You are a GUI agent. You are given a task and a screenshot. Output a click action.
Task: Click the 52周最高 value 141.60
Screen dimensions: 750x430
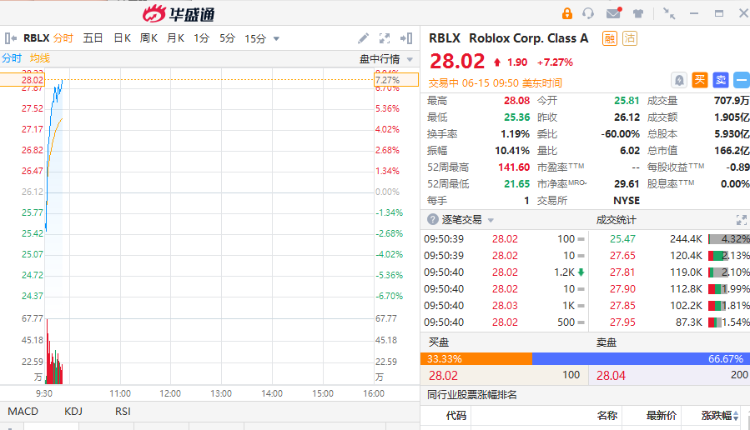point(514,167)
